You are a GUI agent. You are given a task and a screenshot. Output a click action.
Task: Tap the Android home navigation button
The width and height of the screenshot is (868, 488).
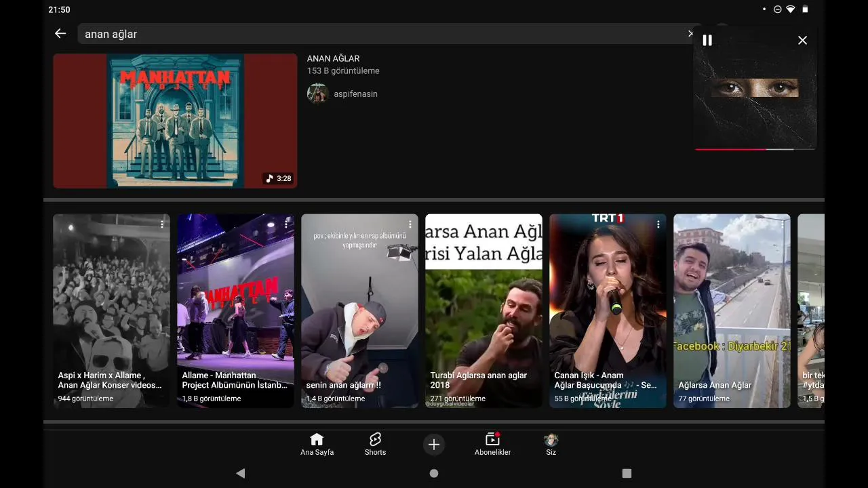coord(434,473)
